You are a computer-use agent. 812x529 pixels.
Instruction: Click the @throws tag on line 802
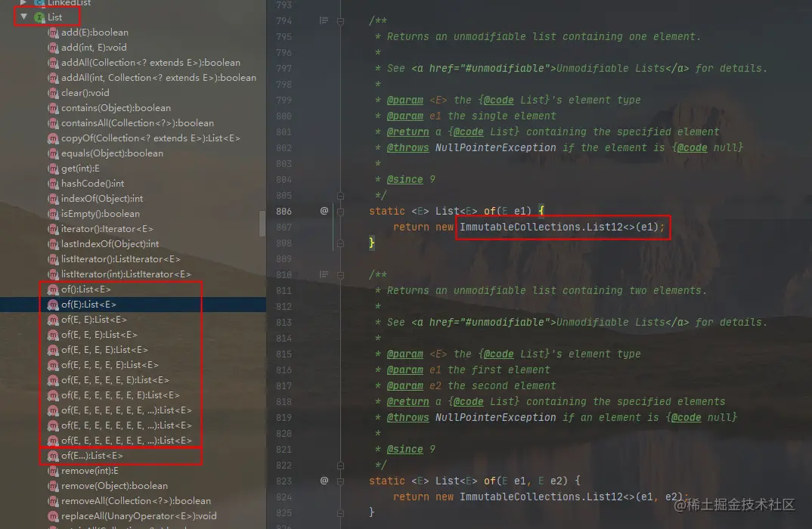pyautogui.click(x=408, y=147)
